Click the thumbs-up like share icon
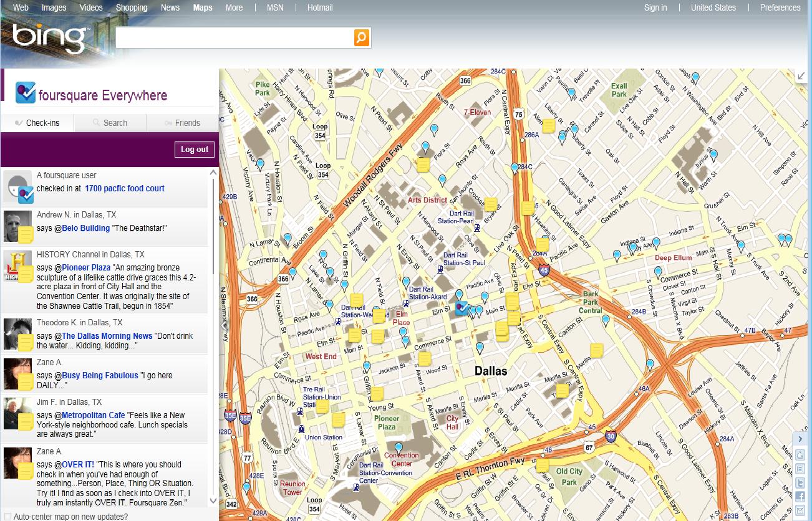Viewport: 812px width, 521px height. click(x=800, y=455)
